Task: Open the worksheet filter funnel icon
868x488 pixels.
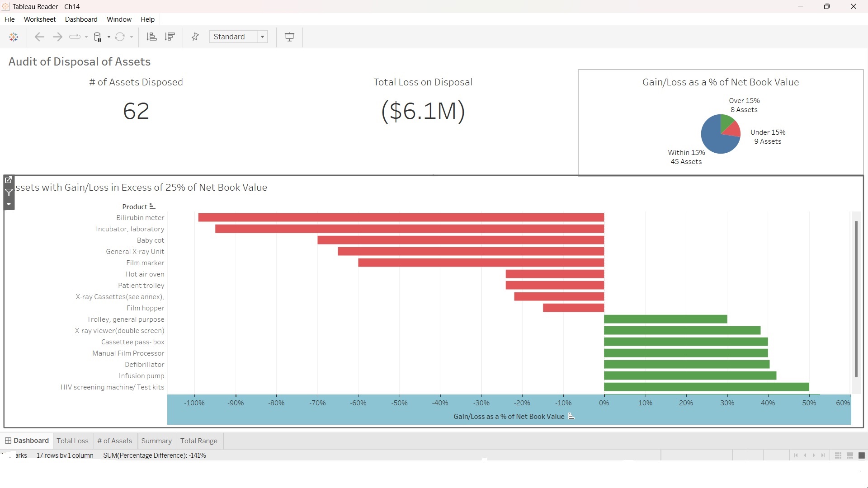Action: tap(9, 193)
